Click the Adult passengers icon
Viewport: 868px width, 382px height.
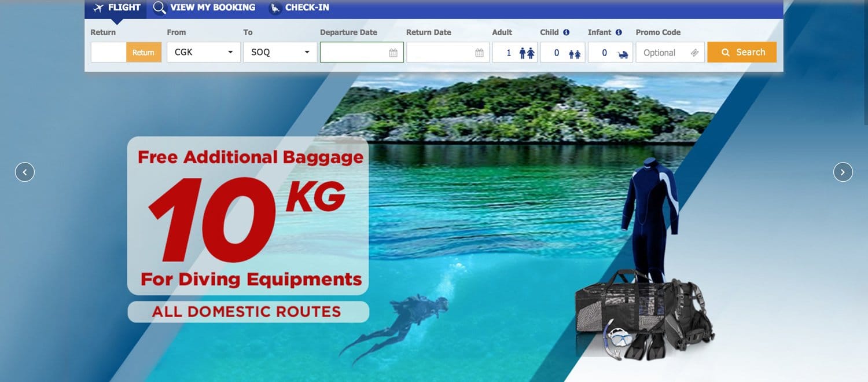point(527,53)
